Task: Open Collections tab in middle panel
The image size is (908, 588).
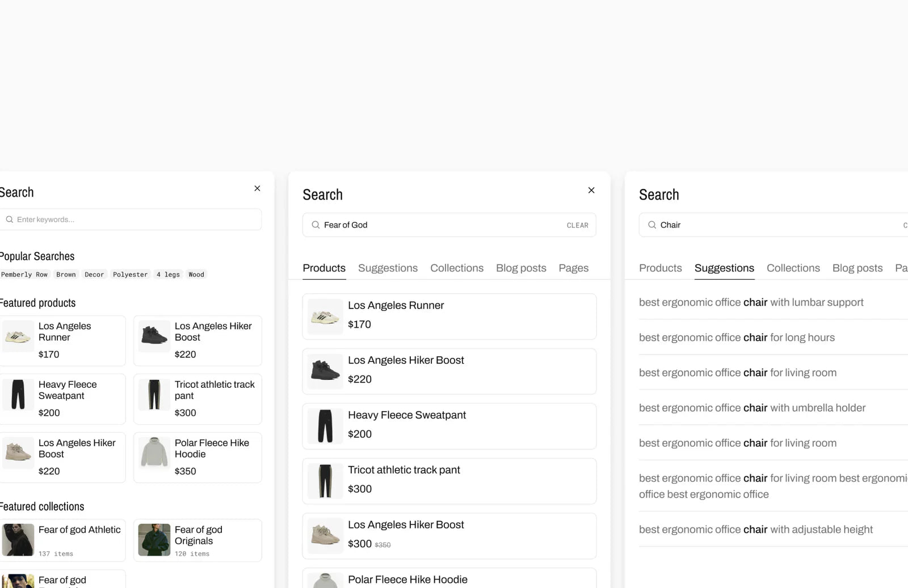Action: pyautogui.click(x=456, y=268)
